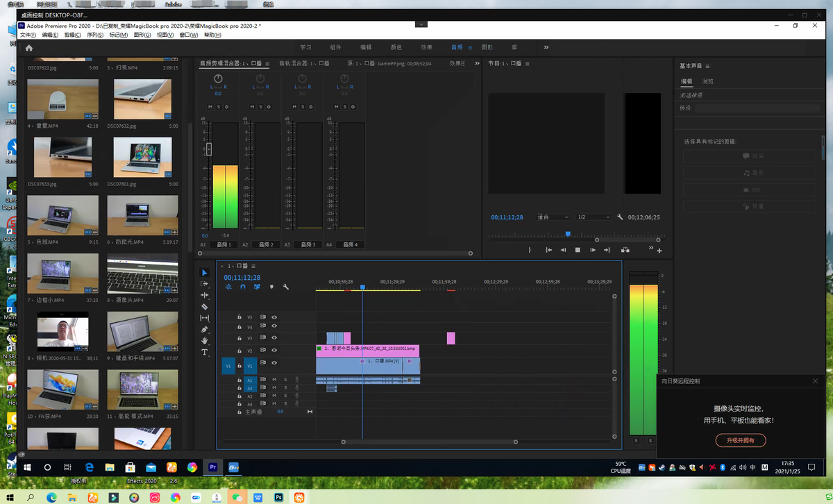Open 窗口 menu
Viewport: 833px width, 504px height.
point(188,35)
